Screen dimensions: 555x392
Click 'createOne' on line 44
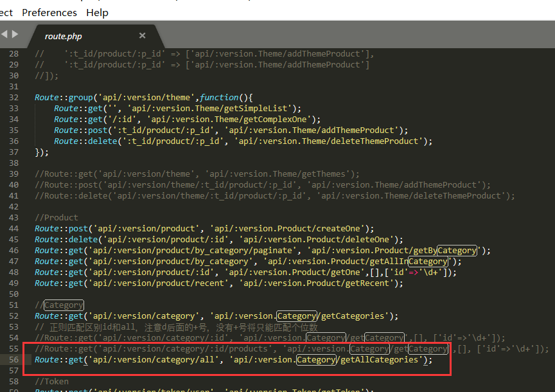coord(338,229)
